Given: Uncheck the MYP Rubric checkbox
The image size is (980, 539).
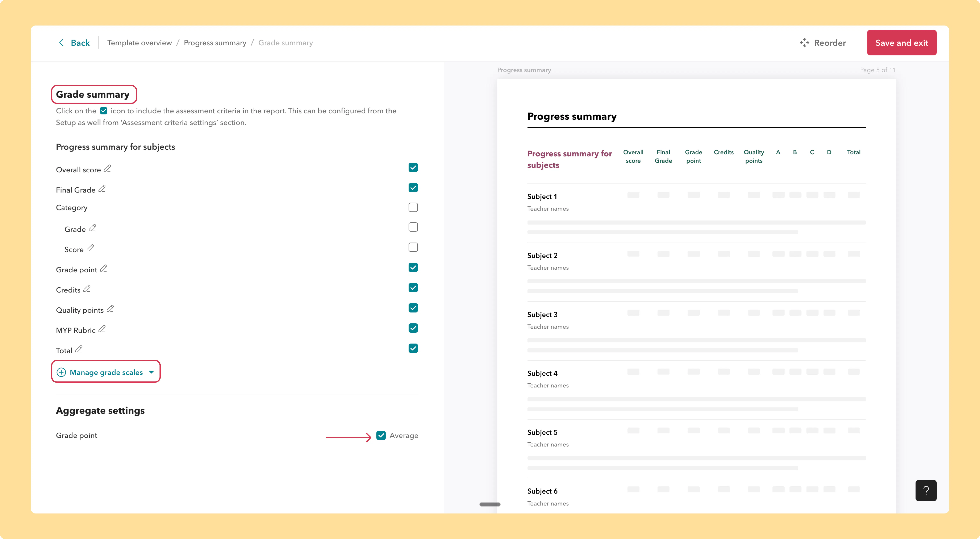Looking at the screenshot, I should [x=413, y=328].
